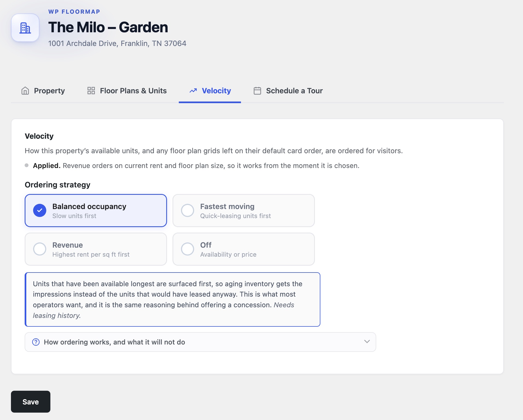Click The Milo – Garden heading

(x=108, y=27)
